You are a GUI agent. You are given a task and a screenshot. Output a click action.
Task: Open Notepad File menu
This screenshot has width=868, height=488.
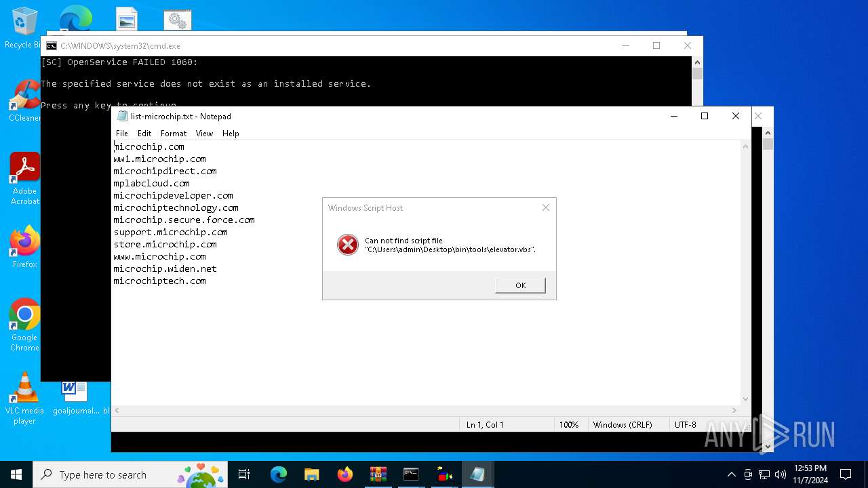tap(122, 134)
